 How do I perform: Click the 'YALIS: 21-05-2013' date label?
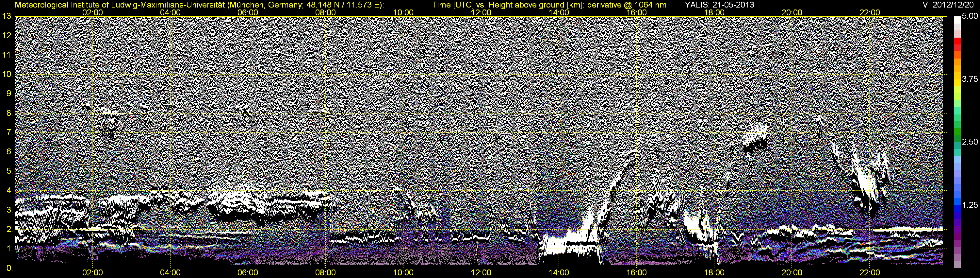coord(719,5)
